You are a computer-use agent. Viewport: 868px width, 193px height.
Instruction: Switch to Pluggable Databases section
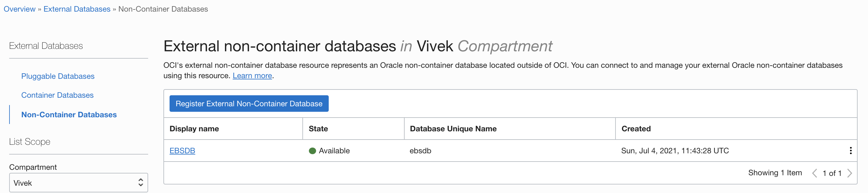click(x=58, y=76)
